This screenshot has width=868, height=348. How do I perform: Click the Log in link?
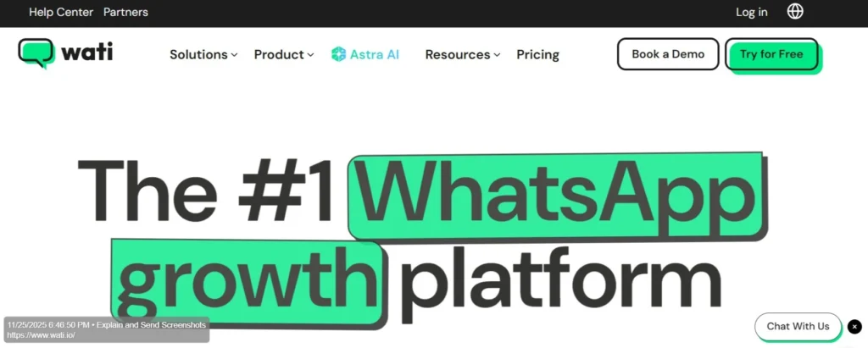click(x=751, y=12)
